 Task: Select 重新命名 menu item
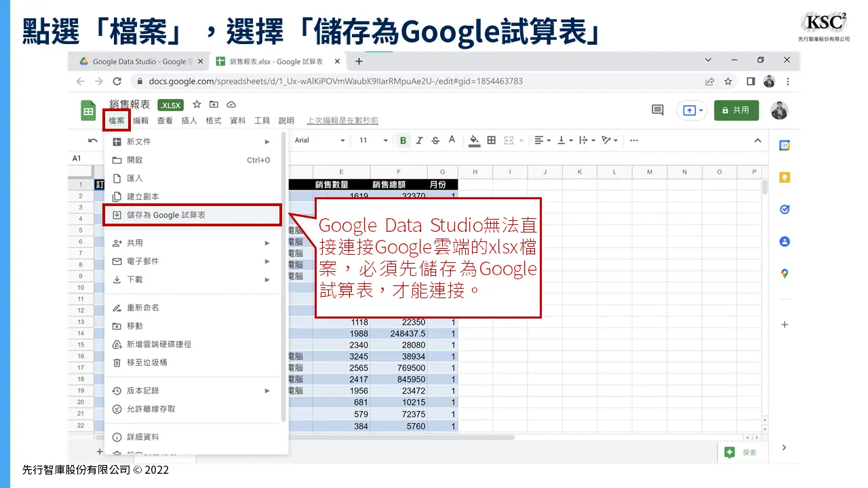coord(193,308)
